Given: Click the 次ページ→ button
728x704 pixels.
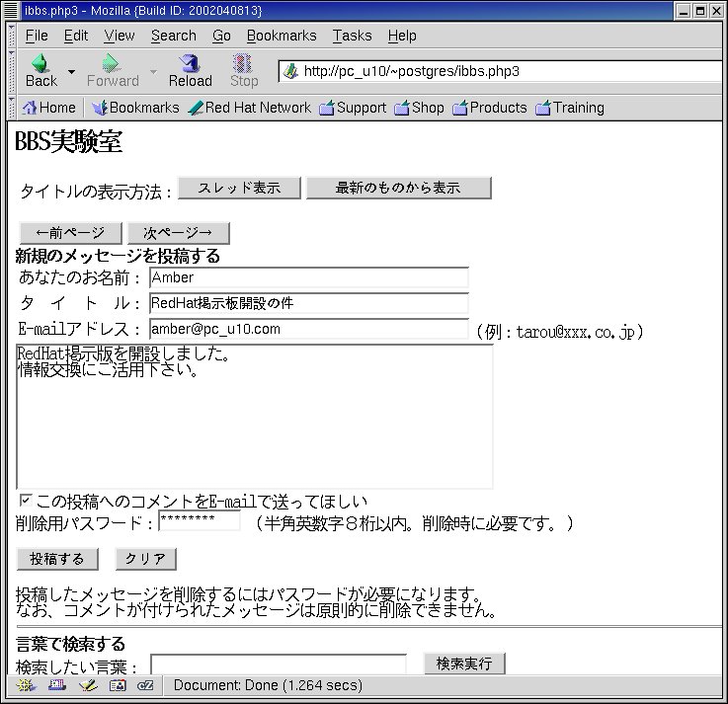Looking at the screenshot, I should [x=178, y=233].
